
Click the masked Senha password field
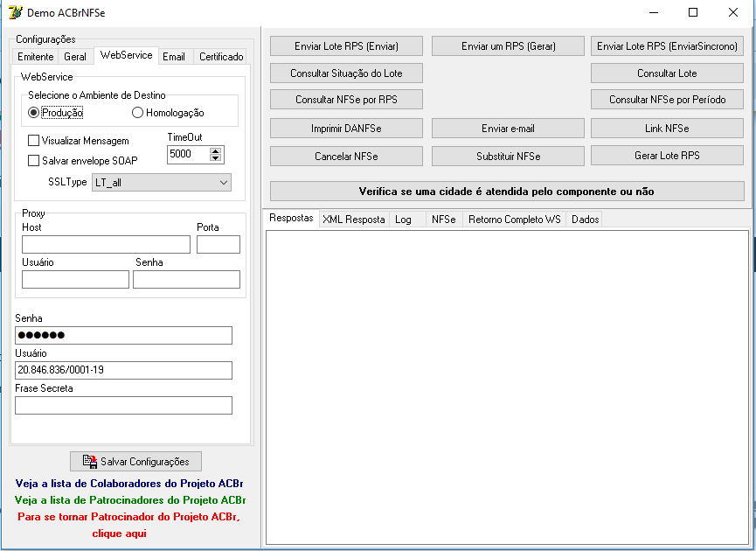coord(123,335)
